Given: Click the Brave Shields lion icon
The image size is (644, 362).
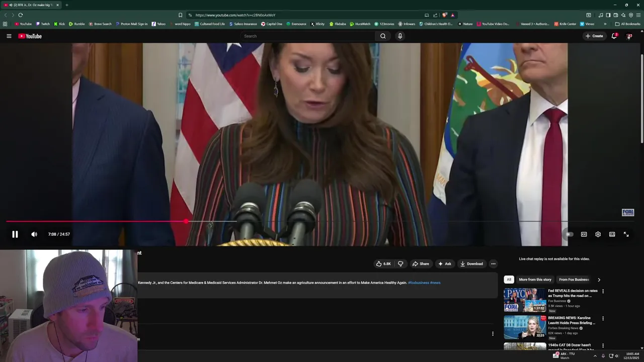Looking at the screenshot, I should (x=444, y=15).
